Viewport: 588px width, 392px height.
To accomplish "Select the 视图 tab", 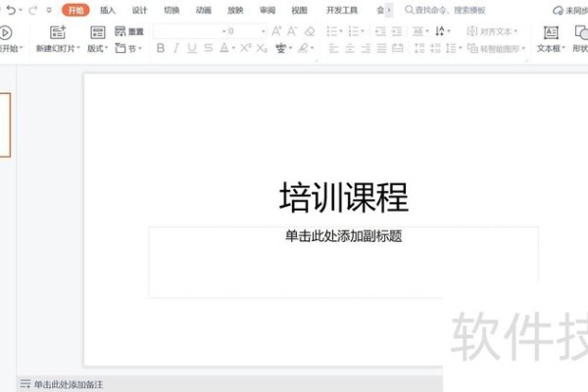I will pos(299,10).
